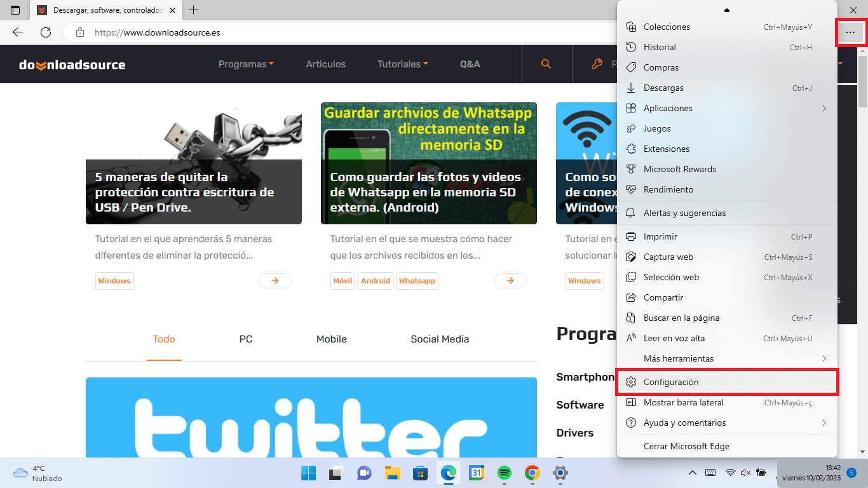Click the Configuración gear icon

click(631, 382)
